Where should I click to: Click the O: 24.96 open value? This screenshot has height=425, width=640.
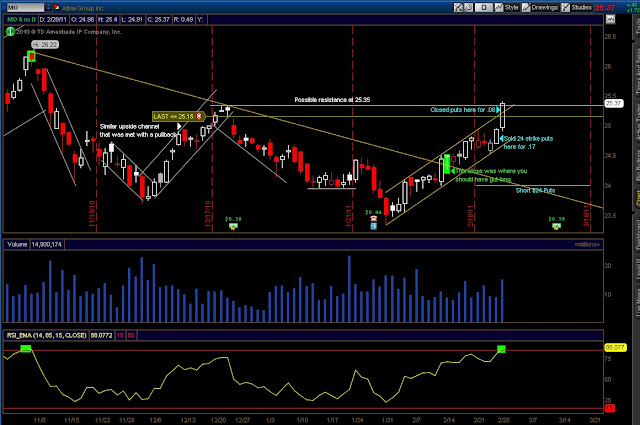tap(82, 20)
